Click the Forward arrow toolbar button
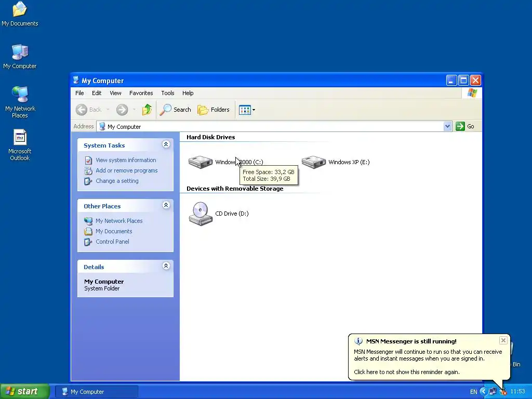This screenshot has height=399, width=532. click(x=122, y=110)
